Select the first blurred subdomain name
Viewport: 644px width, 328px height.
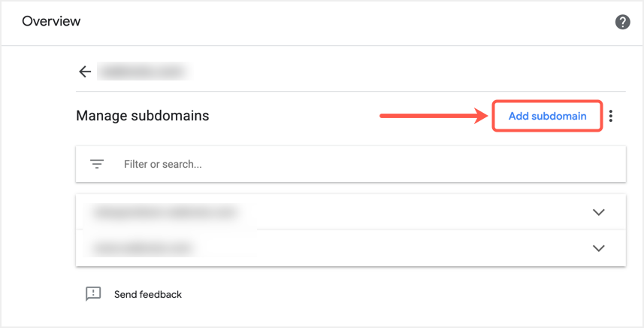165,212
